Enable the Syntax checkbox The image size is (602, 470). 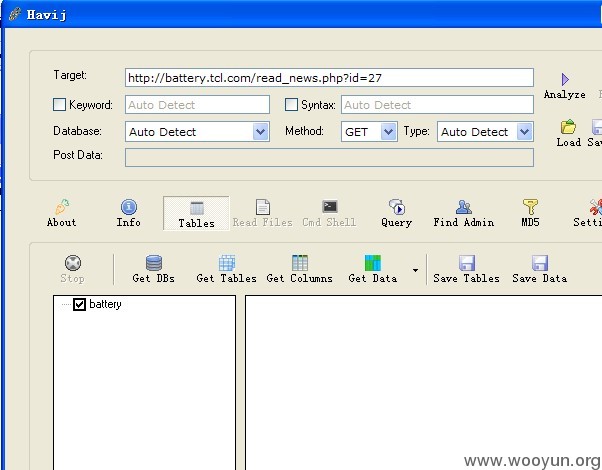pyautogui.click(x=291, y=104)
